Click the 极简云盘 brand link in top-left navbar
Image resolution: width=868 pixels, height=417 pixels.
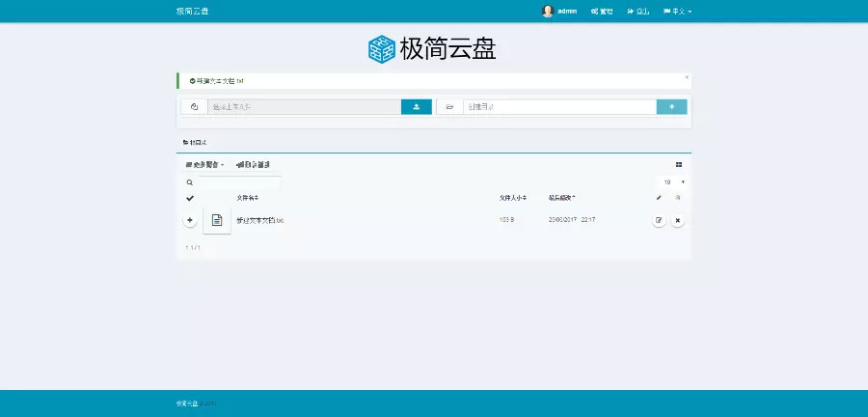192,12
